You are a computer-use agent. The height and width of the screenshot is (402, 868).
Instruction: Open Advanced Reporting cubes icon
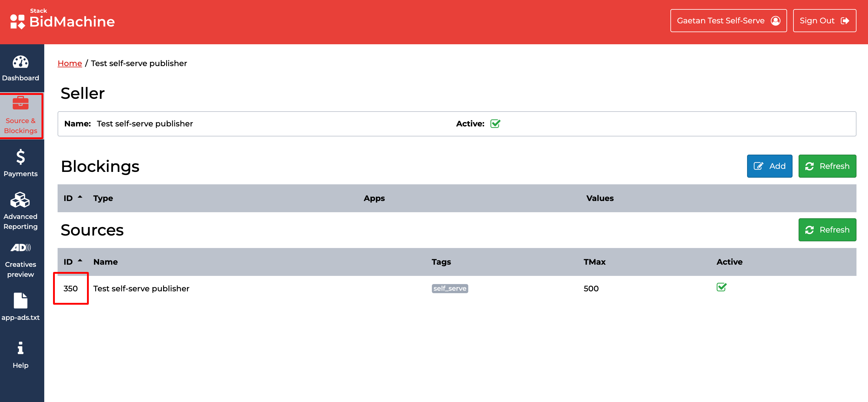pos(20,200)
